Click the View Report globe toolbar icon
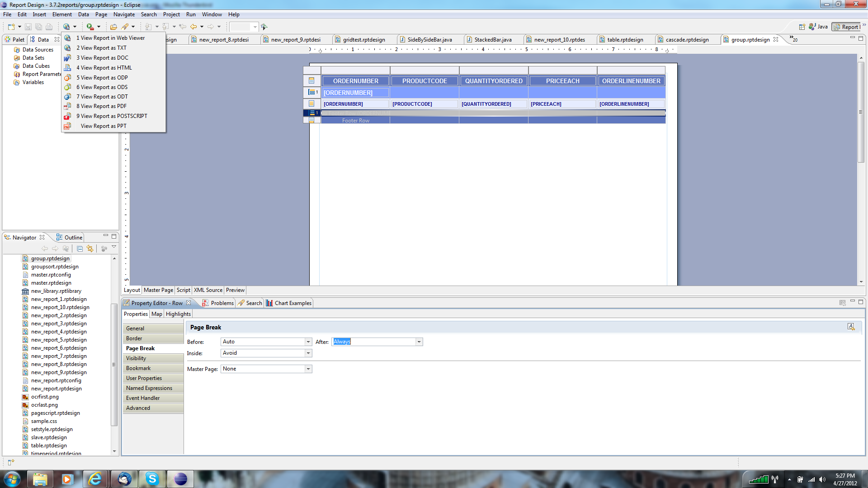868x488 pixels. click(66, 27)
